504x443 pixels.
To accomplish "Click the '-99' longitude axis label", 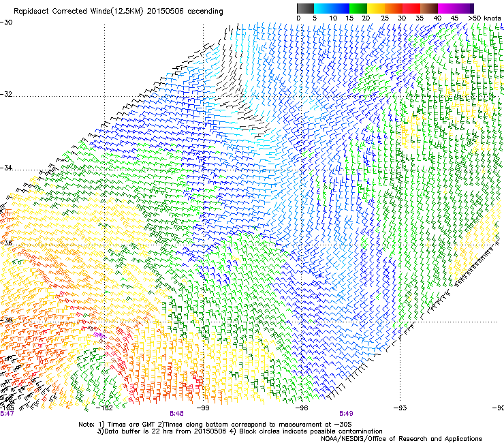I will [x=203, y=408].
